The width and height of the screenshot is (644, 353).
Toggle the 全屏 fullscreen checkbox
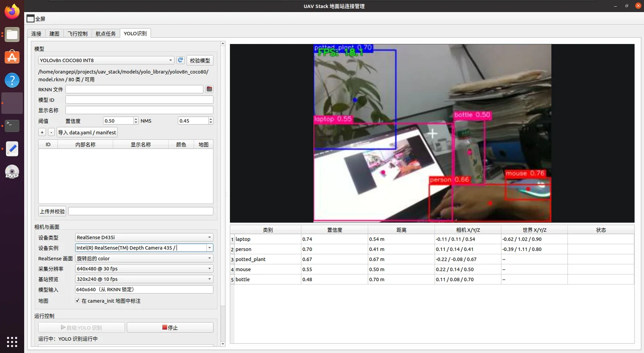tap(31, 19)
